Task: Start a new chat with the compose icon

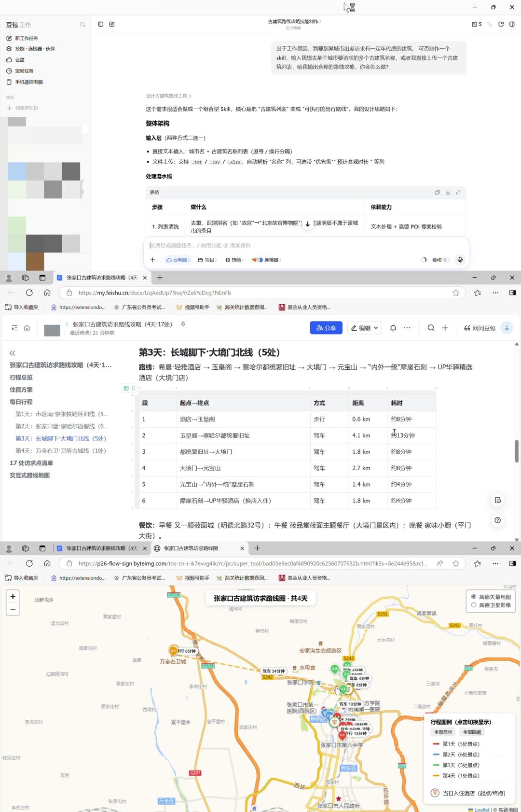Action: click(x=112, y=24)
